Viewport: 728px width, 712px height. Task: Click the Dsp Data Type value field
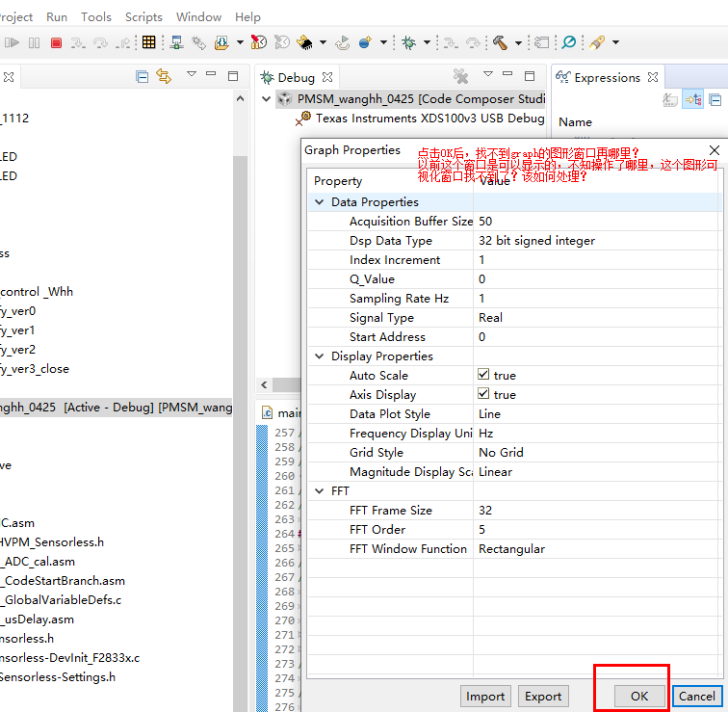click(596, 241)
